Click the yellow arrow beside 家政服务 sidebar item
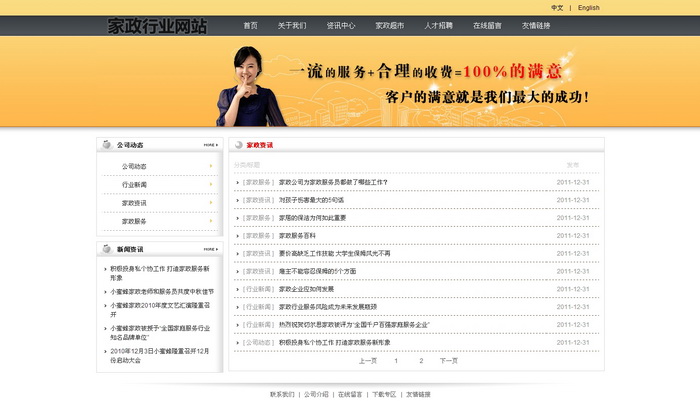This screenshot has height=406, width=700. [211, 221]
